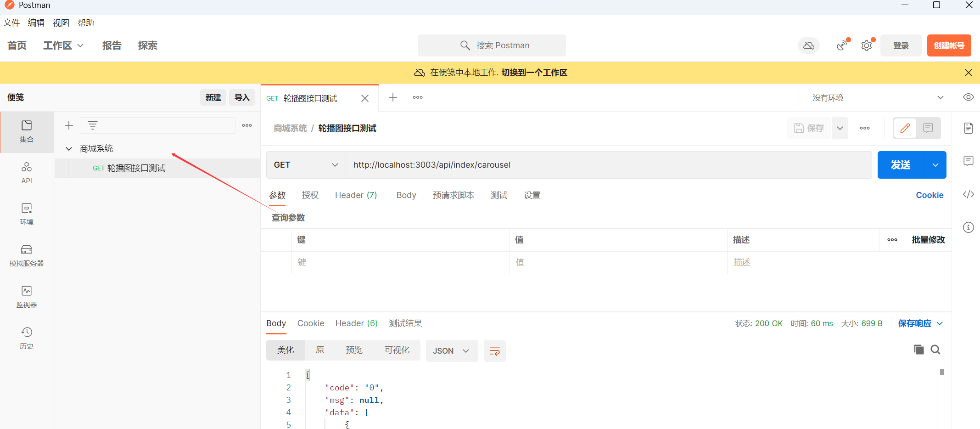Switch to the 设置 request tab
Screen dimensions: 980x429
click(532, 195)
